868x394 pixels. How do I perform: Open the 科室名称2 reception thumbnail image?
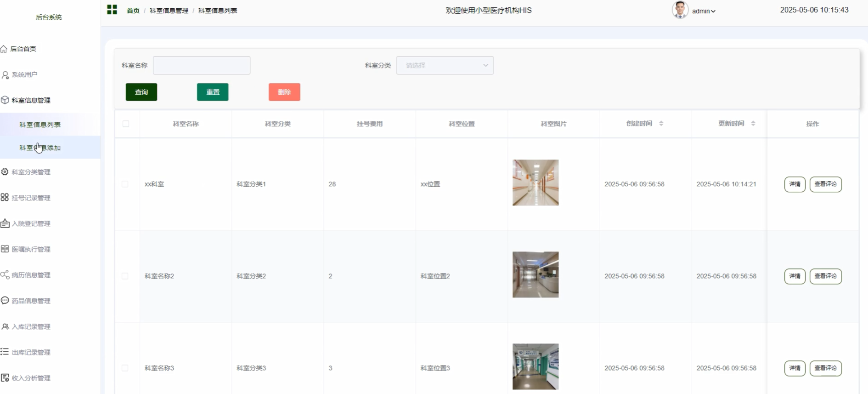click(x=535, y=274)
